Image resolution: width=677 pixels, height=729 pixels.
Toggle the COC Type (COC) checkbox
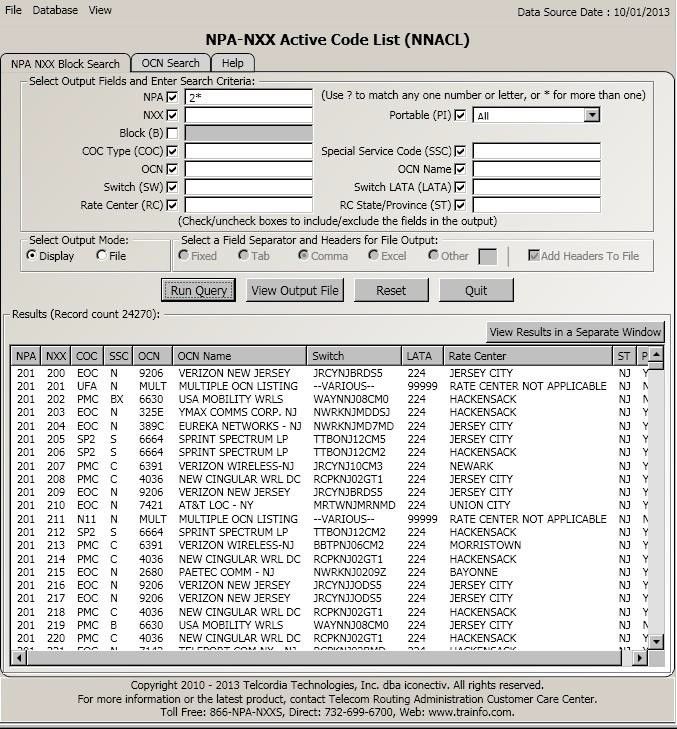click(173, 151)
